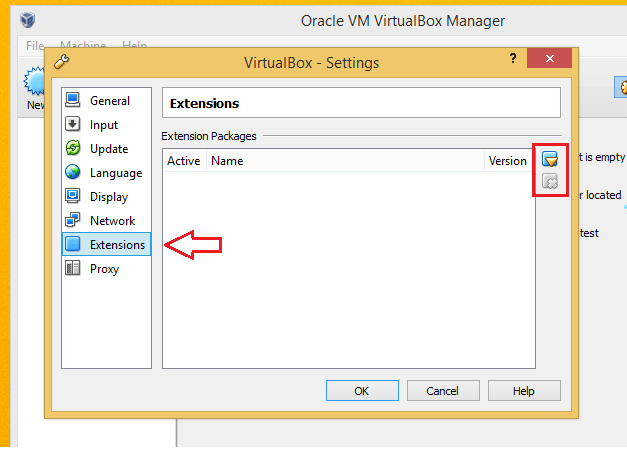Screen dimensions: 627x449
Task: Click the General monitor icon
Action: point(73,100)
